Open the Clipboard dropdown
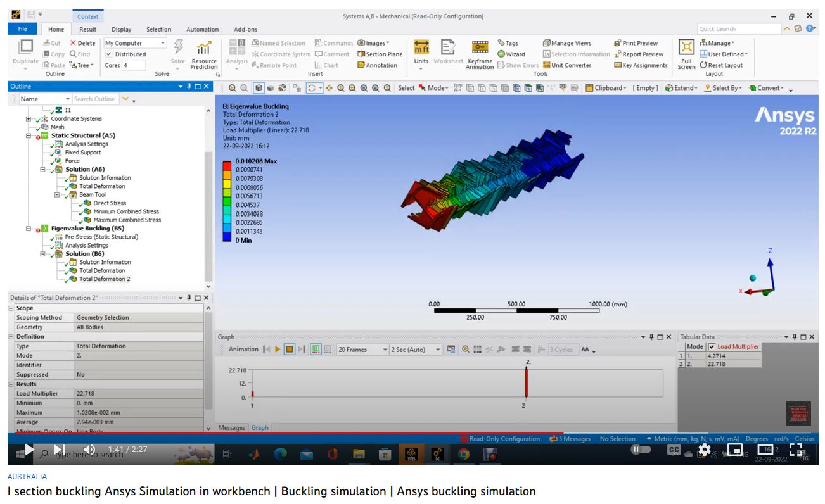The height and width of the screenshot is (504, 825). tap(605, 88)
